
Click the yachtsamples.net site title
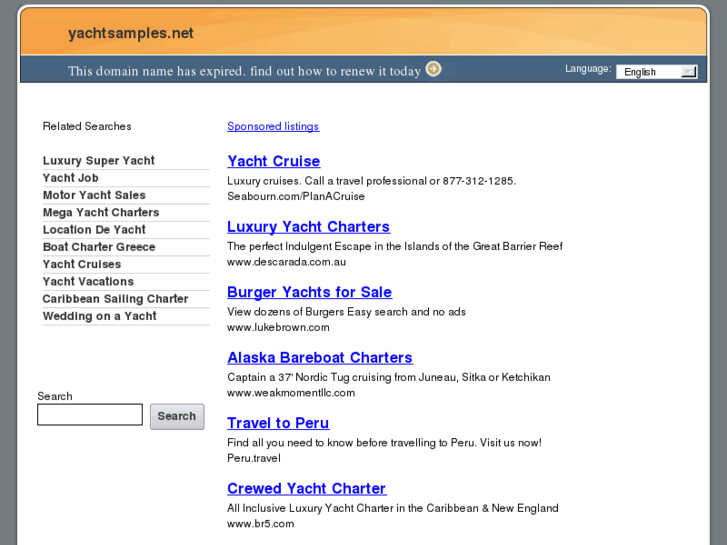pos(131,33)
